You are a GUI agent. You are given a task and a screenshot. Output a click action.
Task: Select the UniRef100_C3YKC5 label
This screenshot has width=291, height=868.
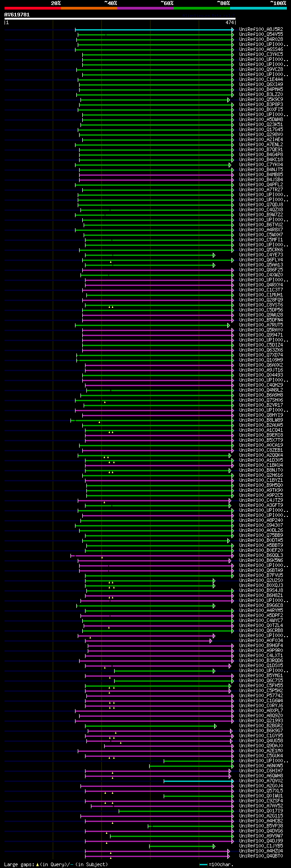pyautogui.click(x=261, y=55)
